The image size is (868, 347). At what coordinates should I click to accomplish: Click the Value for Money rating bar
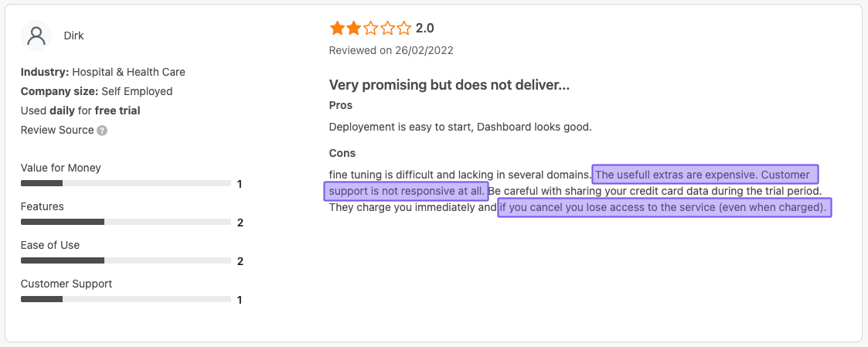(x=126, y=183)
